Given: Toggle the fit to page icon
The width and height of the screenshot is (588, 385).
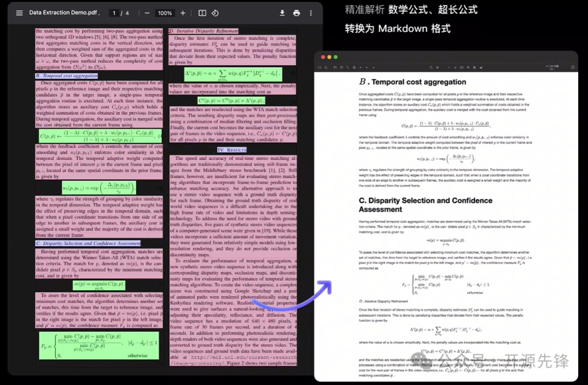Looking at the screenshot, I should point(203,13).
